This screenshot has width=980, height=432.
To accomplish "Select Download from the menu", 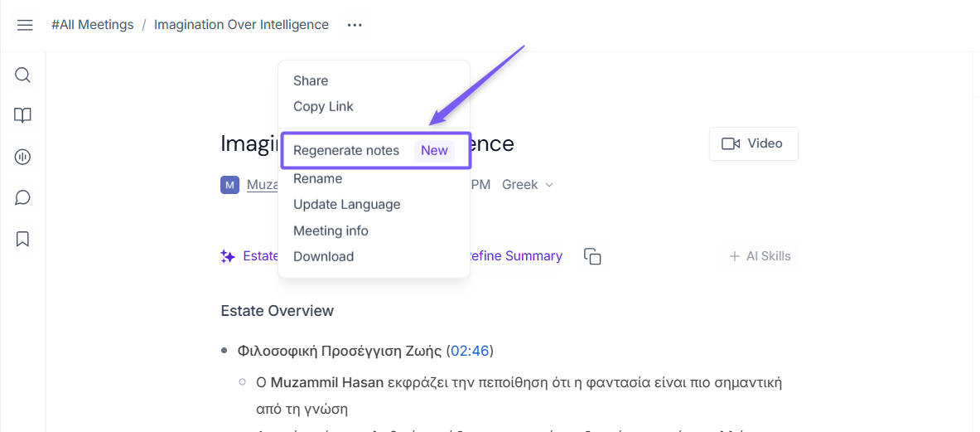I will click(323, 256).
